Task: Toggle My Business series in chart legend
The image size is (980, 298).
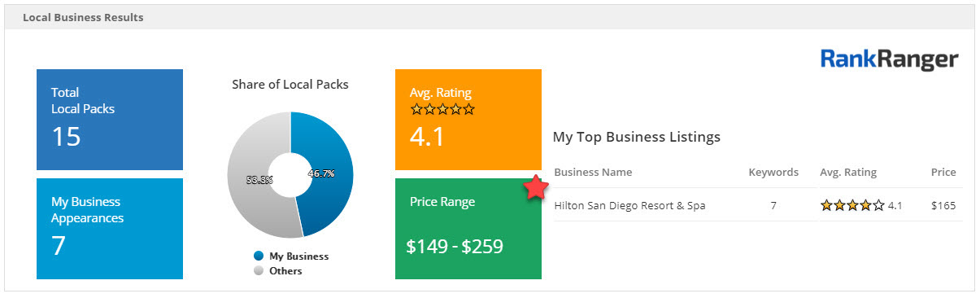Action: tap(291, 256)
